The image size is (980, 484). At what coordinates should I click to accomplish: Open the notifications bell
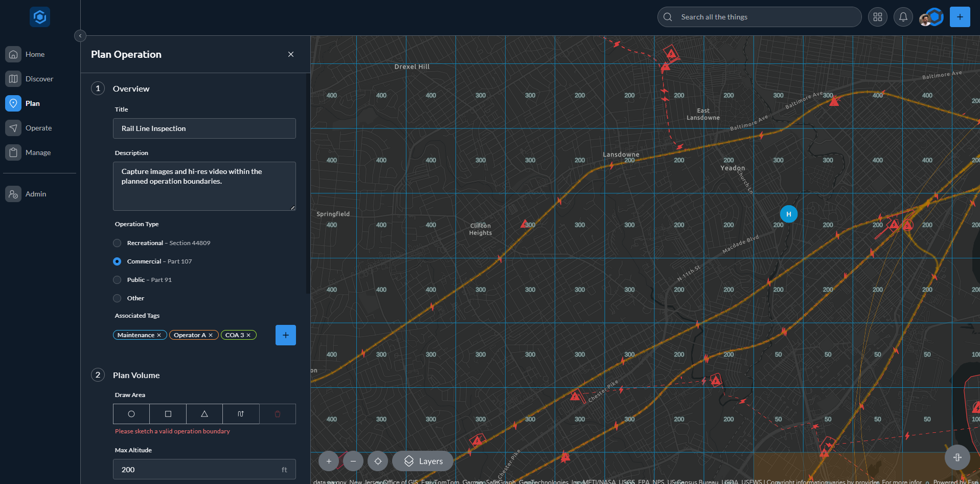[903, 17]
